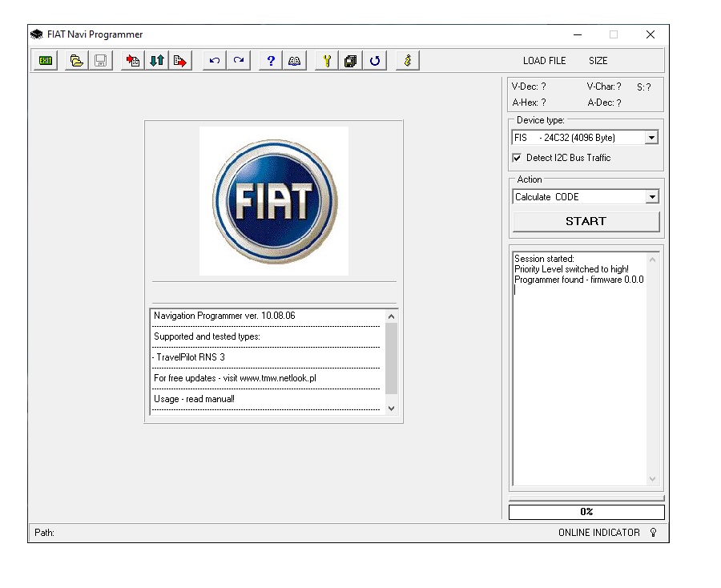
Task: Click 'Usage - read manual!' line
Action: (194, 399)
